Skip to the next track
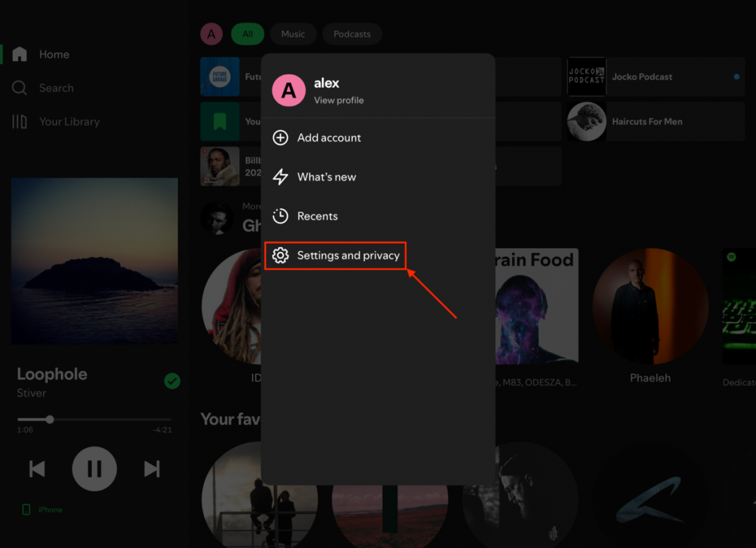Viewport: 756px width, 548px height. click(x=151, y=469)
